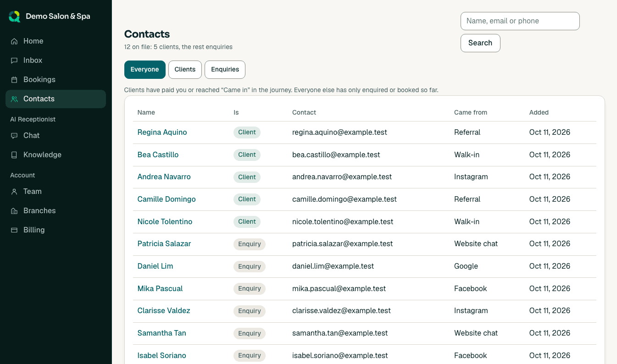Click Website chat in Patricia Salazar's row

(476, 244)
